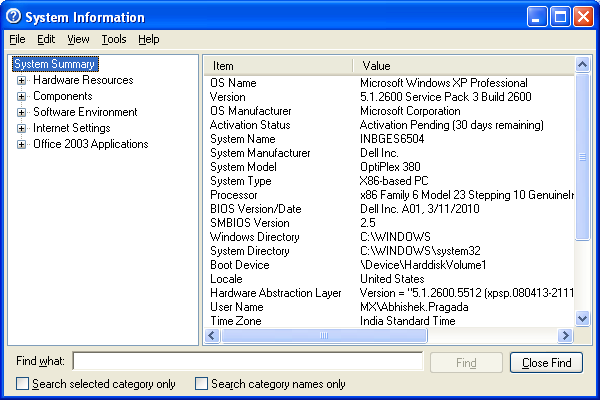The width and height of the screenshot is (600, 400).
Task: Select the System Name row
Action: (x=390, y=139)
